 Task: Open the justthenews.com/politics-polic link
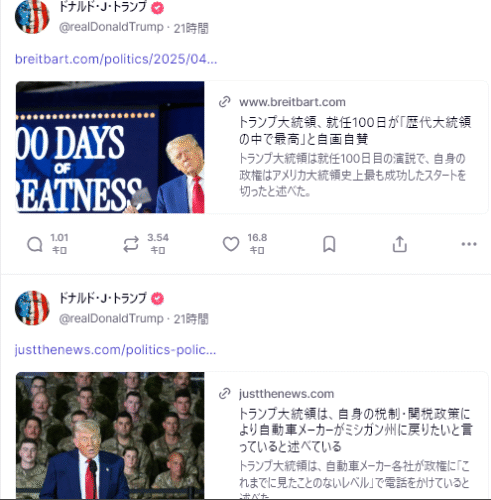(115, 350)
